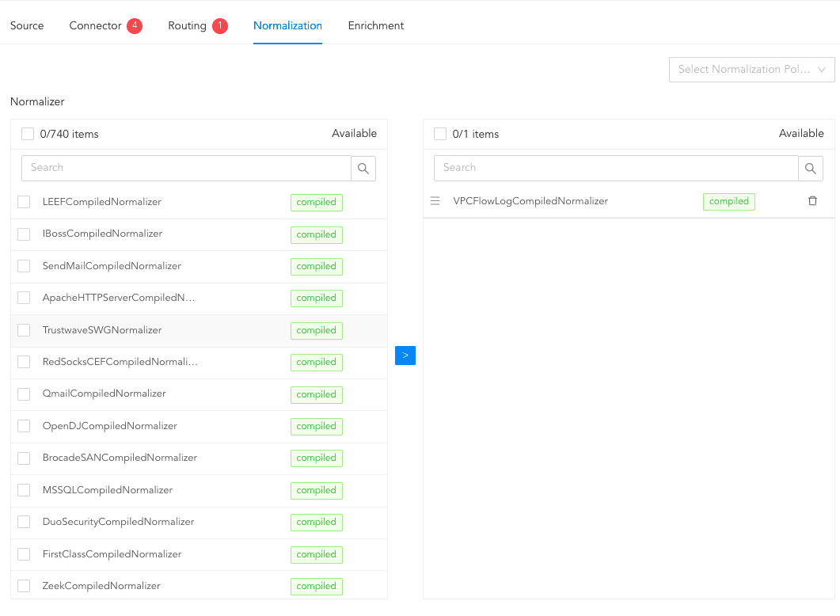The width and height of the screenshot is (840, 616).
Task: Click the move right arrow button
Action: (405, 356)
